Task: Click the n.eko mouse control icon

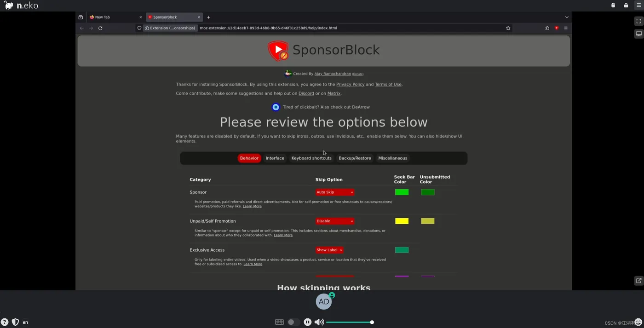Action: tap(613, 6)
